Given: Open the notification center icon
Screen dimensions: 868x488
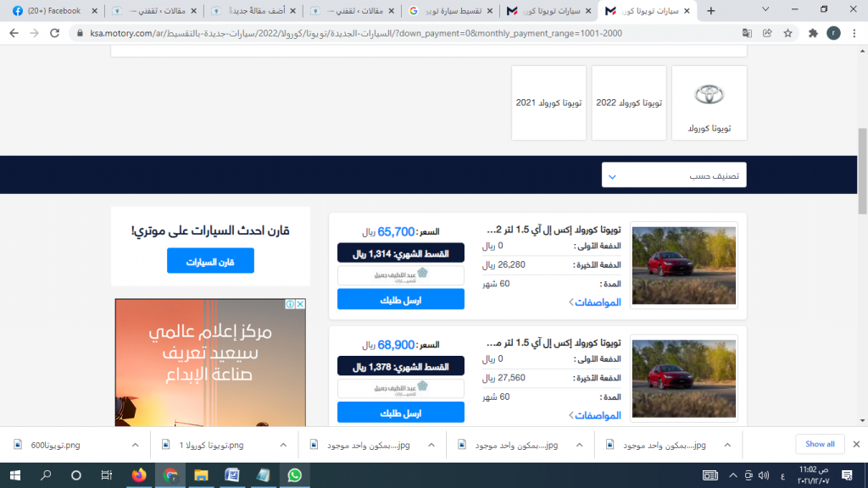Looking at the screenshot, I should (x=847, y=475).
